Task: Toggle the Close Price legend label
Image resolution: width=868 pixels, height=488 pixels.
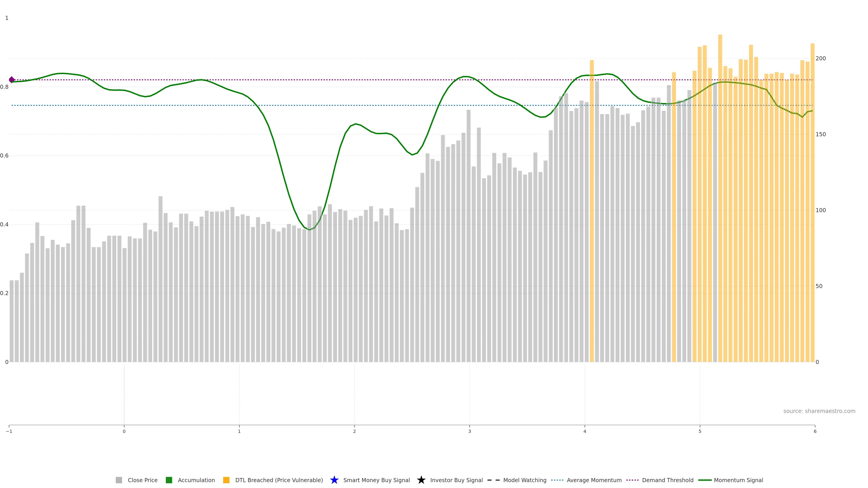Action: coord(143,480)
